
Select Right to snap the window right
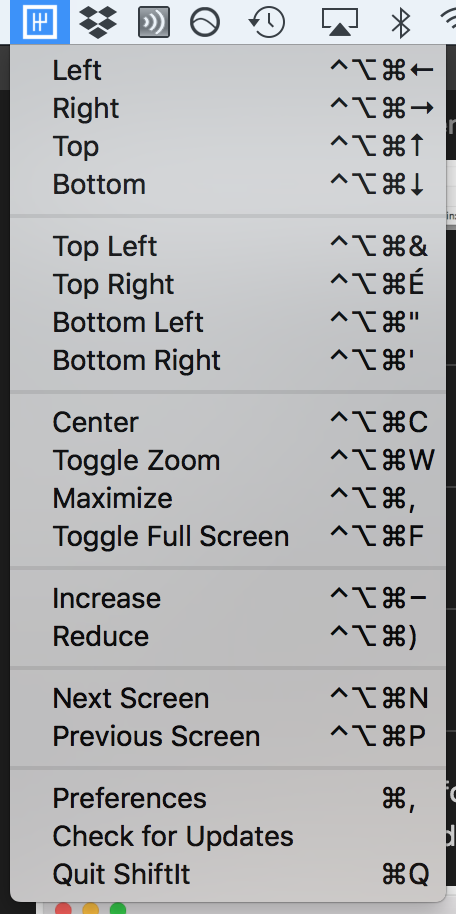(x=228, y=108)
